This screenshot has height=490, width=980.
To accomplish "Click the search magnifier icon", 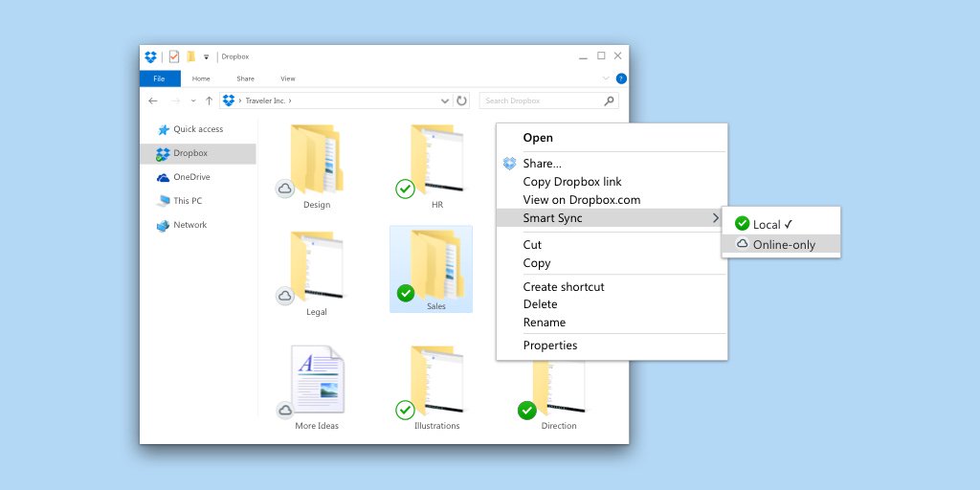I will click(x=610, y=100).
